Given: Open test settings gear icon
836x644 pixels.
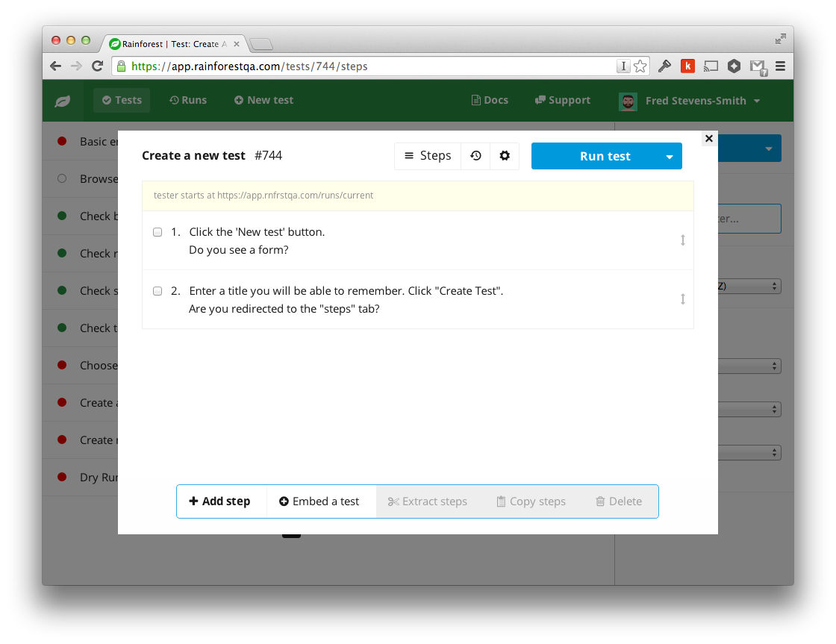Looking at the screenshot, I should pyautogui.click(x=505, y=156).
